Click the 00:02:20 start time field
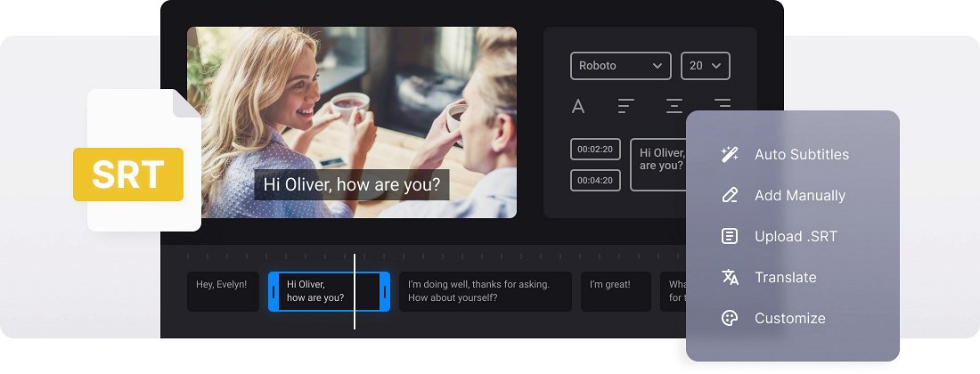This screenshot has width=980, height=374. [x=595, y=150]
